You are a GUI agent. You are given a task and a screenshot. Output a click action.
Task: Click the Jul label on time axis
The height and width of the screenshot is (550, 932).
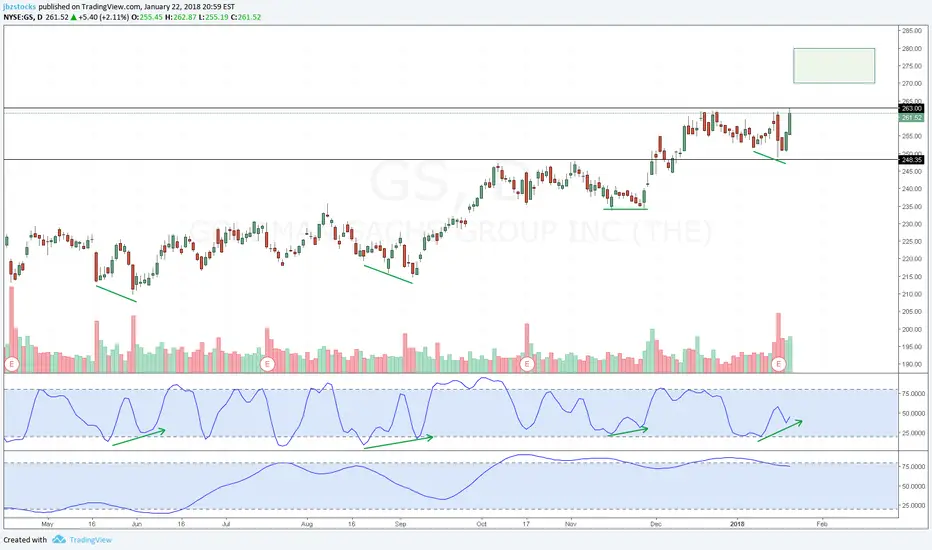(226, 524)
